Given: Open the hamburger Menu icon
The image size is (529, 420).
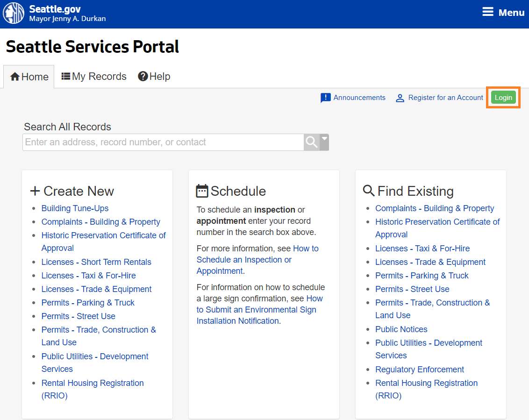Looking at the screenshot, I should [488, 12].
